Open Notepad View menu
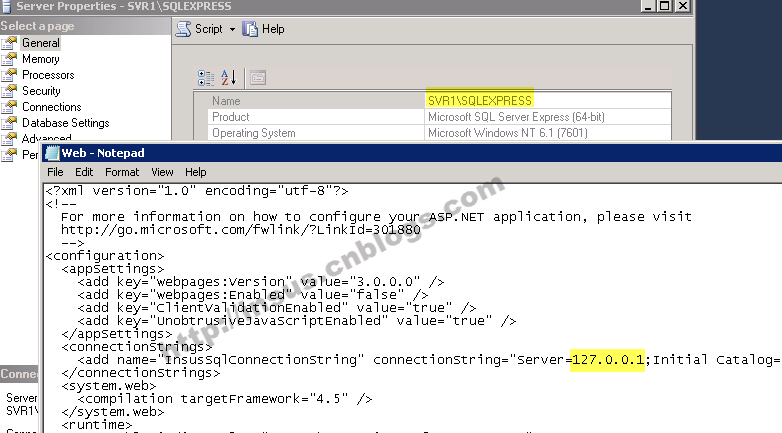Screen dimensions: 782x433 [x=162, y=172]
